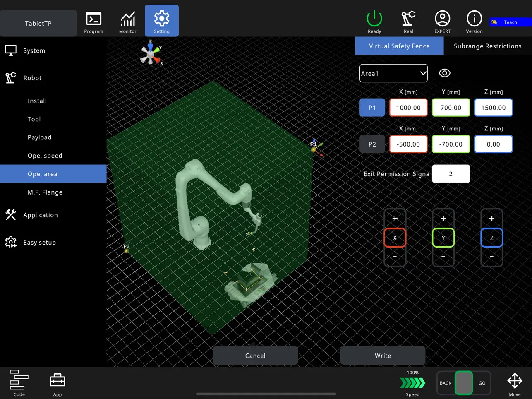Expand the Robot section
The image size is (532, 399).
pyautogui.click(x=53, y=78)
